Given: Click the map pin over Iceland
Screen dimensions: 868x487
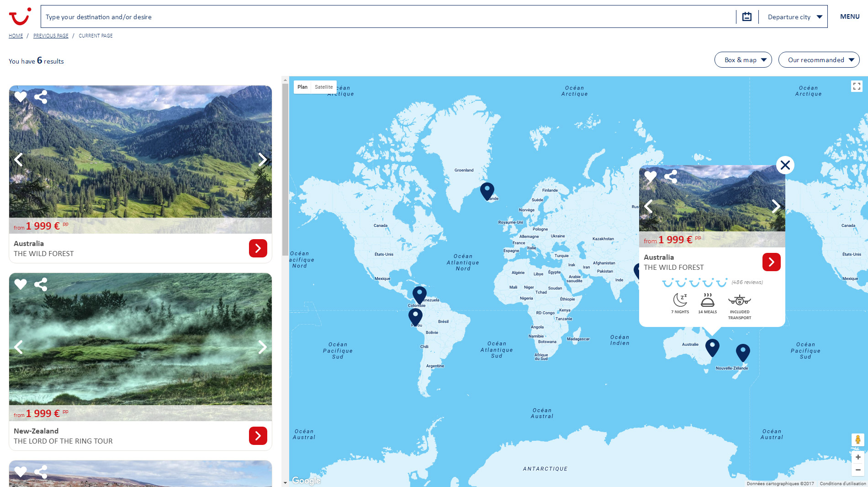Looking at the screenshot, I should (x=487, y=190).
